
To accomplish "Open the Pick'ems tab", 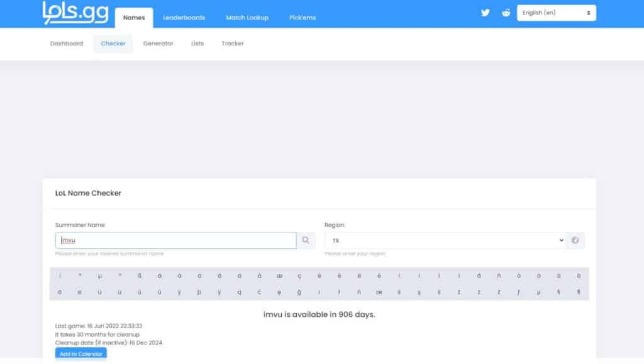I will coord(303,18).
